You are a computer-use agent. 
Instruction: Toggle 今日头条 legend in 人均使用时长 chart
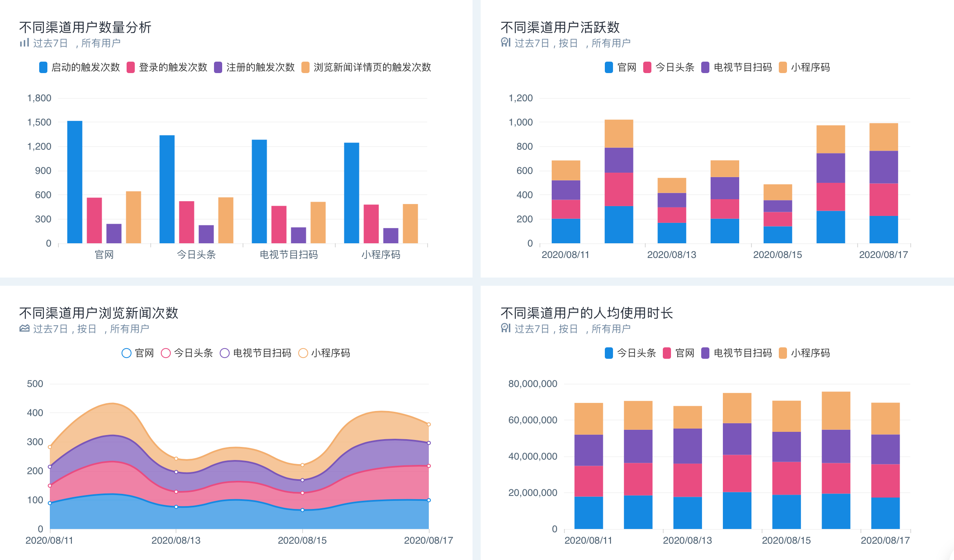631,353
